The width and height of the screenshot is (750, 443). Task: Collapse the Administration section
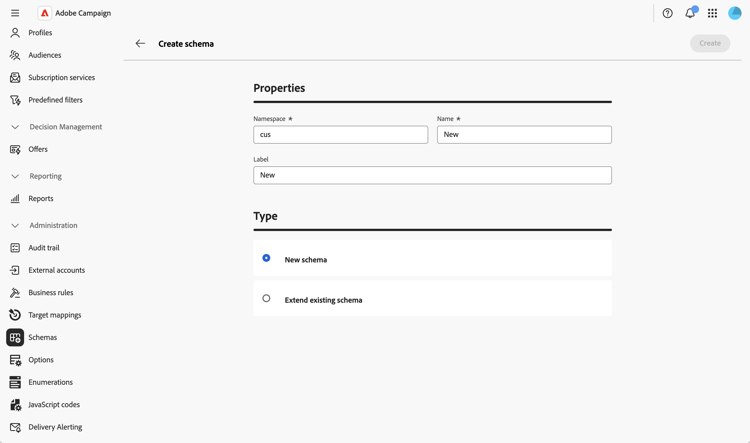(15, 226)
